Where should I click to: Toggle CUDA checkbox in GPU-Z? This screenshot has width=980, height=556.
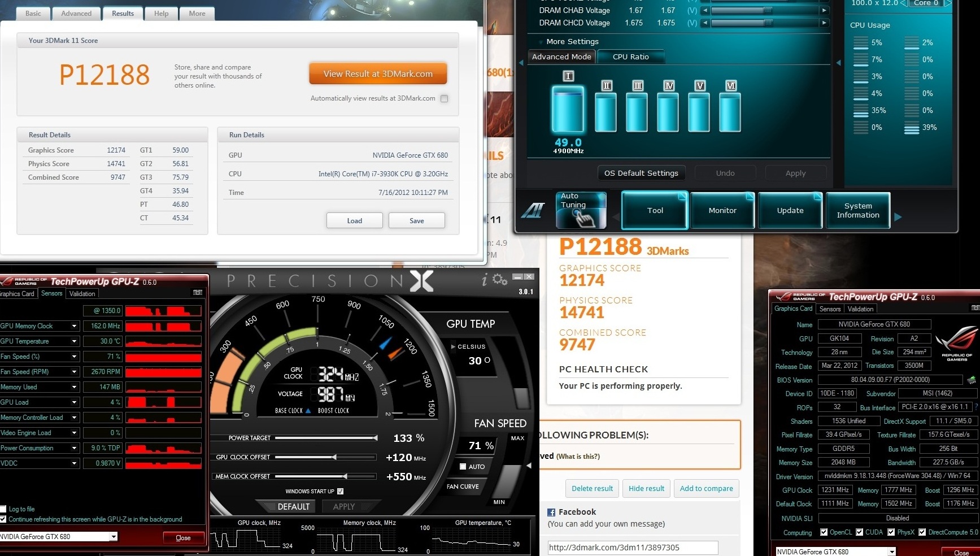click(x=860, y=532)
